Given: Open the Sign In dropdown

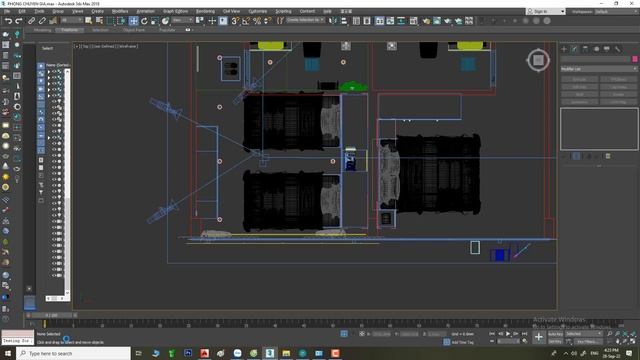Looking at the screenshot, I should click(546, 11).
